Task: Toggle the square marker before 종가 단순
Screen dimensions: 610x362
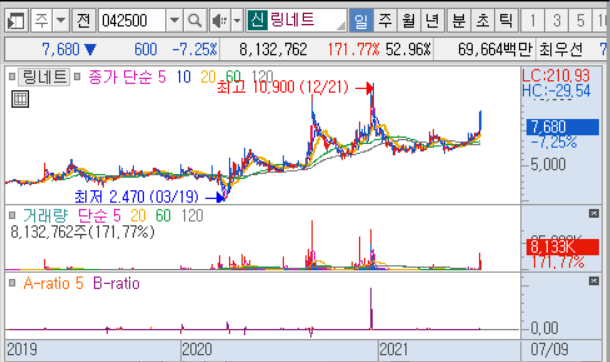Action: pos(77,77)
